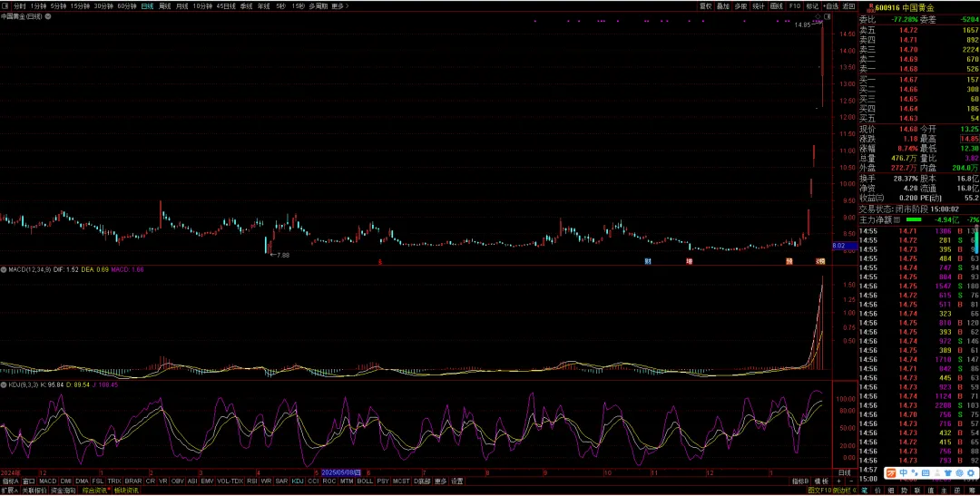Click the 标记 mark button
The height and width of the screenshot is (496, 980).
[x=812, y=6]
